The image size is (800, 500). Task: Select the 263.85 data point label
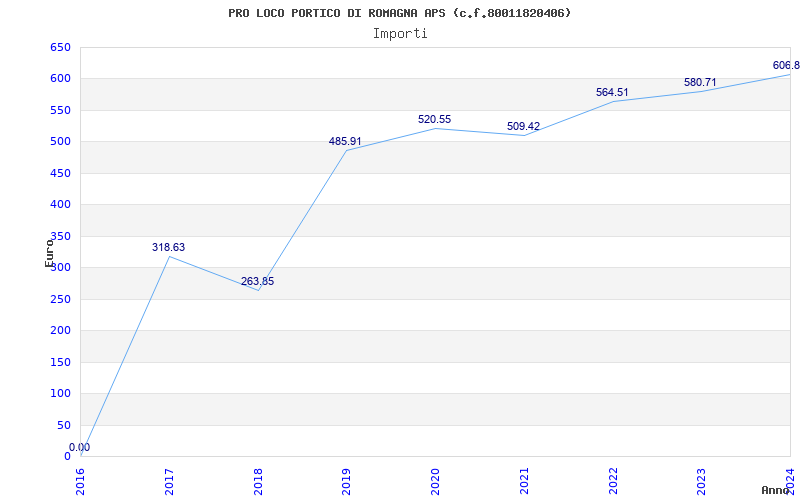pos(258,282)
